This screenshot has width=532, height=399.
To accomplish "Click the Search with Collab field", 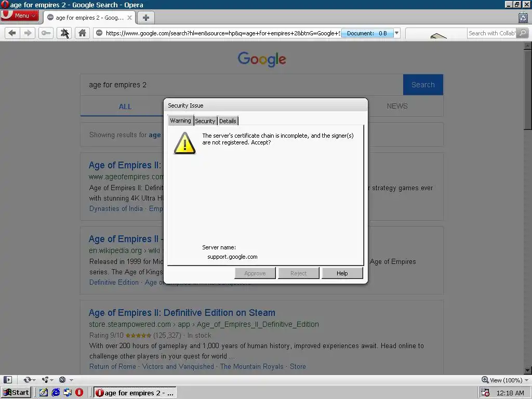I will click(491, 33).
